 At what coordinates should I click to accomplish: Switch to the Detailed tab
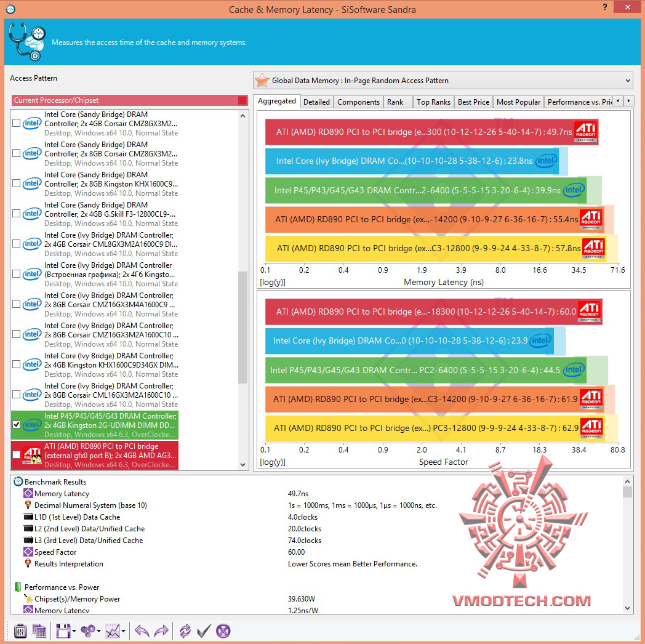click(x=316, y=102)
